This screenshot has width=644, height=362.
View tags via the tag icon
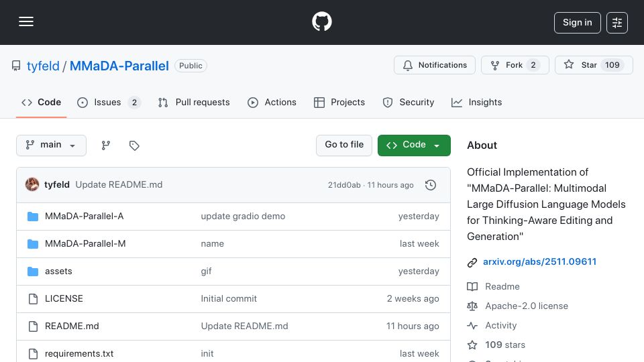click(x=134, y=145)
